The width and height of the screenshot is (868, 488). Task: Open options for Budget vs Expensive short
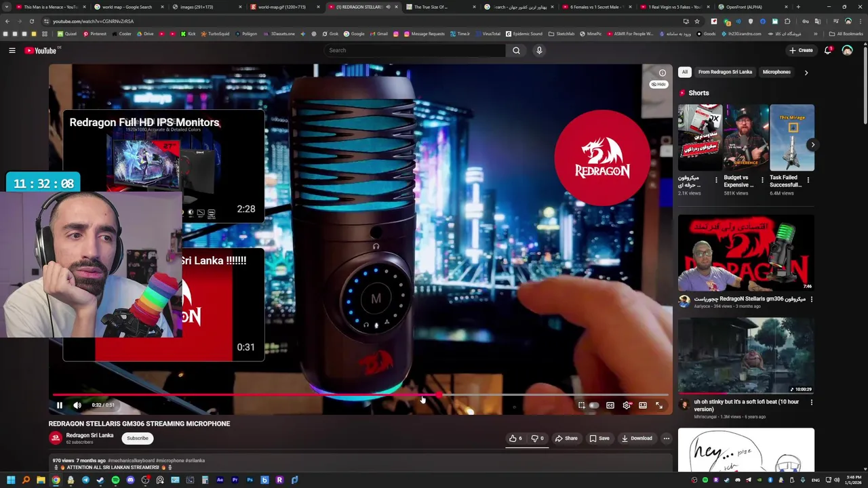tap(762, 180)
